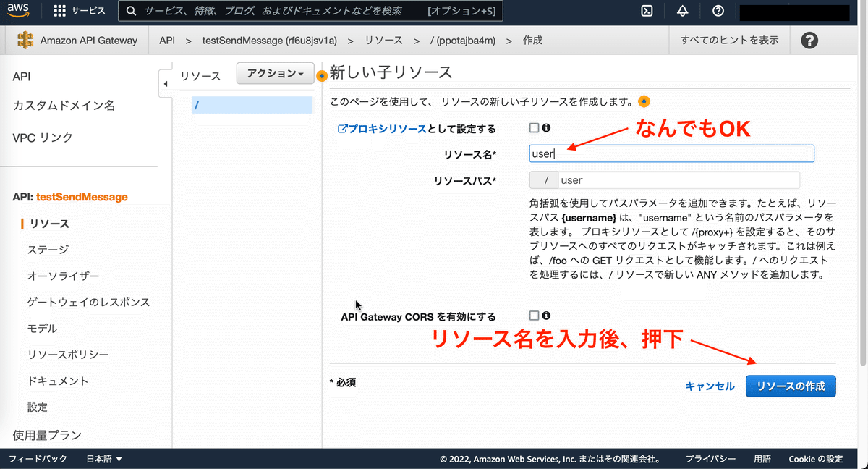Click the orange hint dot after description text

(644, 101)
